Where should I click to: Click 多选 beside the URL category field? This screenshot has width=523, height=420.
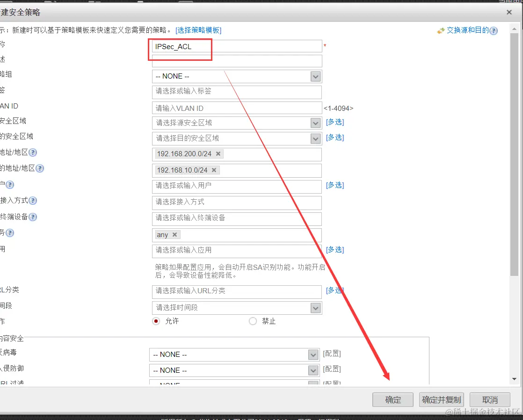click(x=335, y=290)
